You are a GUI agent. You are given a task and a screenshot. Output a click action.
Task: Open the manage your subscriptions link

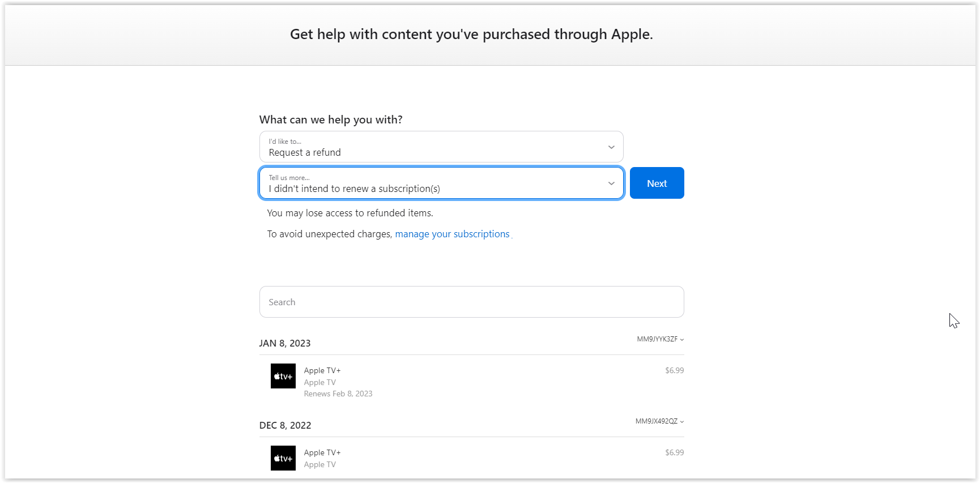452,233
